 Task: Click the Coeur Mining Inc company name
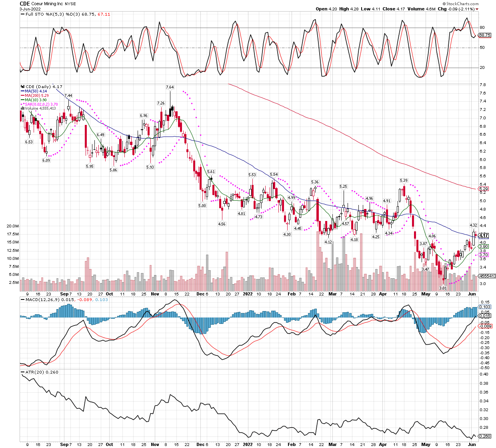click(x=47, y=4)
